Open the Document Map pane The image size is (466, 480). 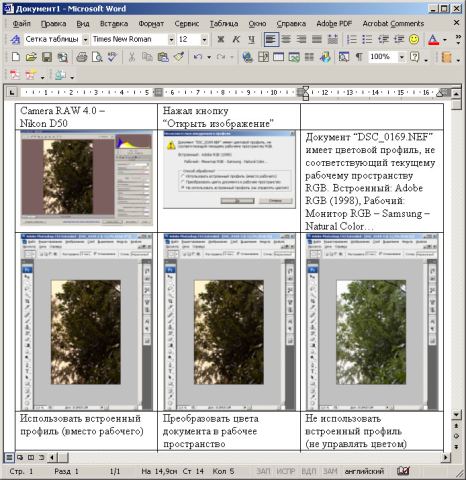(343, 57)
